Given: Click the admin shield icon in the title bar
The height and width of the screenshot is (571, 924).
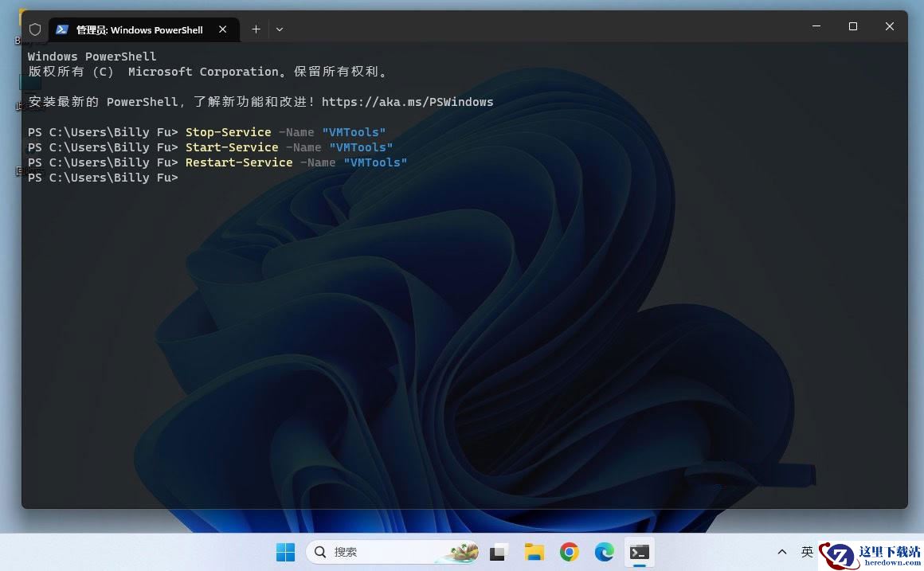Looking at the screenshot, I should 35,29.
